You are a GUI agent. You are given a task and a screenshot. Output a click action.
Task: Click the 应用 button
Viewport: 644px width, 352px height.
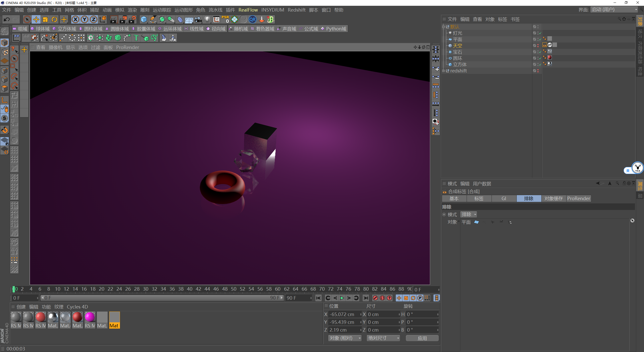click(x=422, y=338)
